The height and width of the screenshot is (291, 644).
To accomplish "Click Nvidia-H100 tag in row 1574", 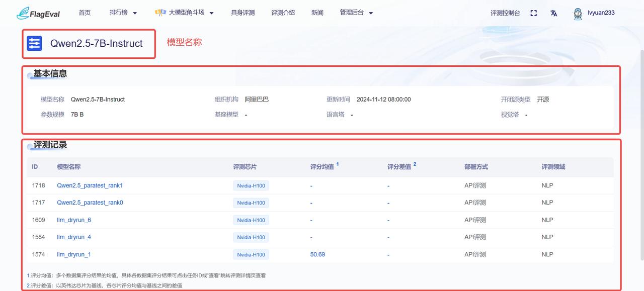I will [x=251, y=255].
